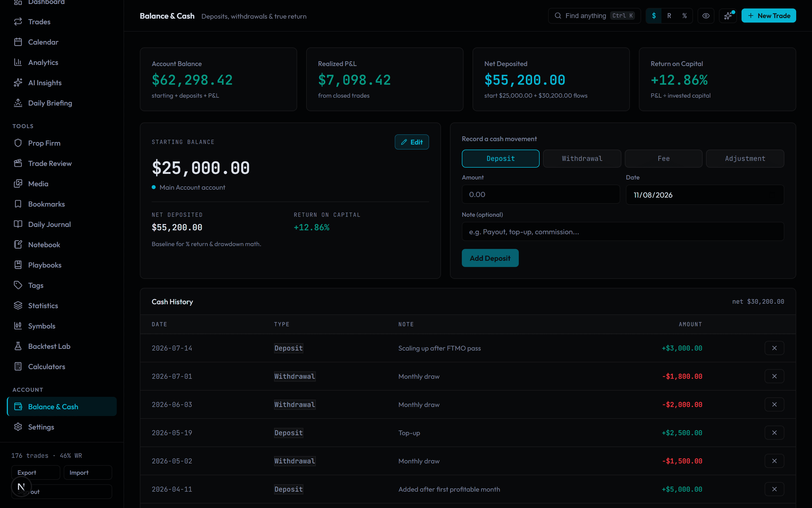The image size is (812, 508).
Task: Click the 2026-05-19 date cell
Action: 172,433
